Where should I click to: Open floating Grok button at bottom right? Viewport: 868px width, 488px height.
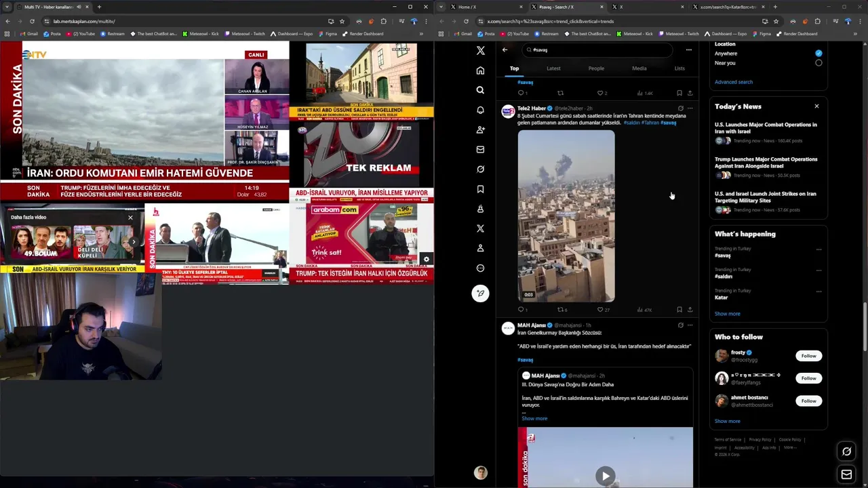(x=846, y=451)
